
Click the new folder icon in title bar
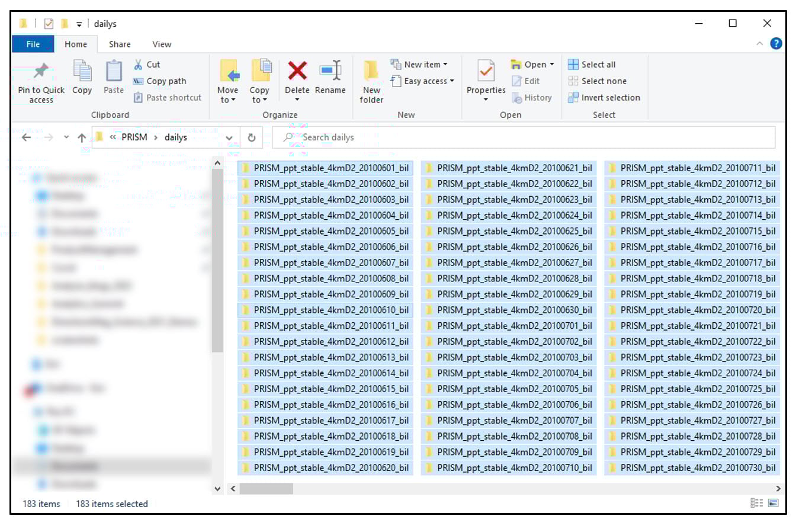tap(65, 24)
